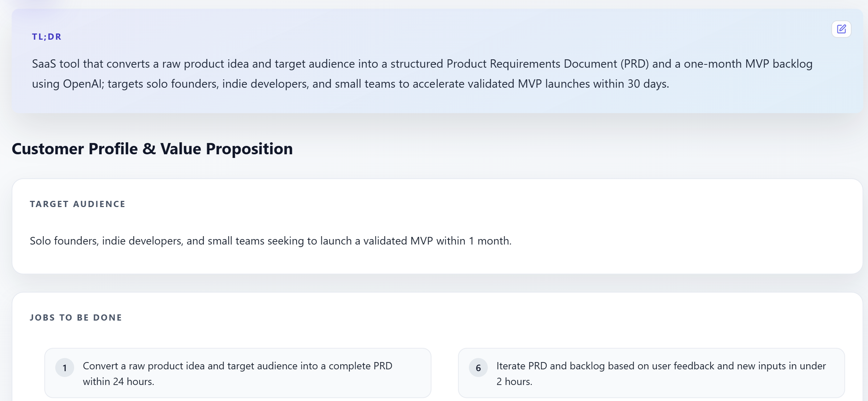Click the TARGET AUDIENCE section label
Screen dimensions: 868x401
(77, 204)
